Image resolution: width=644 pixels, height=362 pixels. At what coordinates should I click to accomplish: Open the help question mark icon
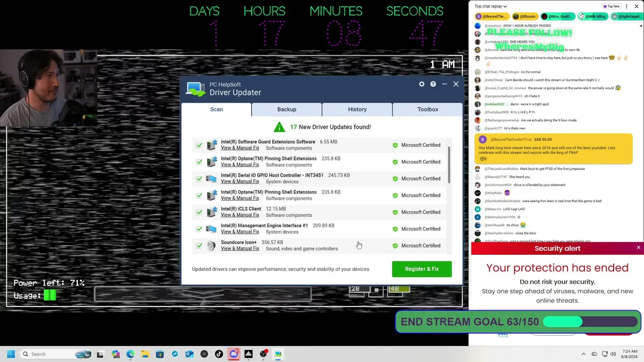click(433, 84)
